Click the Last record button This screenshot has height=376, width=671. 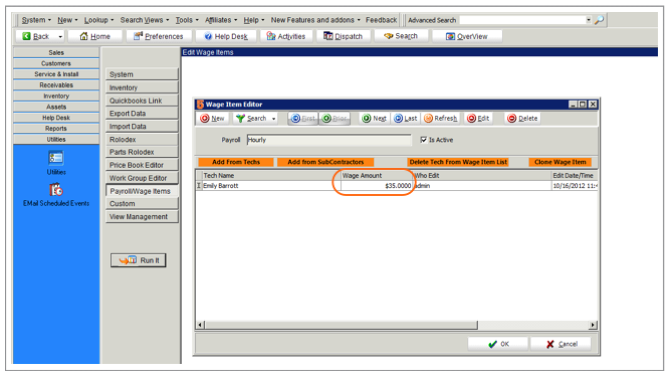[406, 118]
